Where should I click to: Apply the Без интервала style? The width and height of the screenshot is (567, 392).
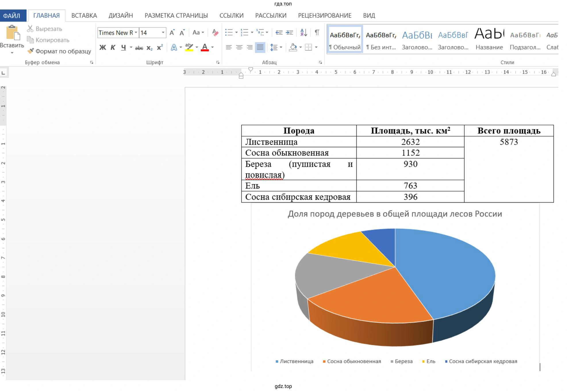(381, 39)
